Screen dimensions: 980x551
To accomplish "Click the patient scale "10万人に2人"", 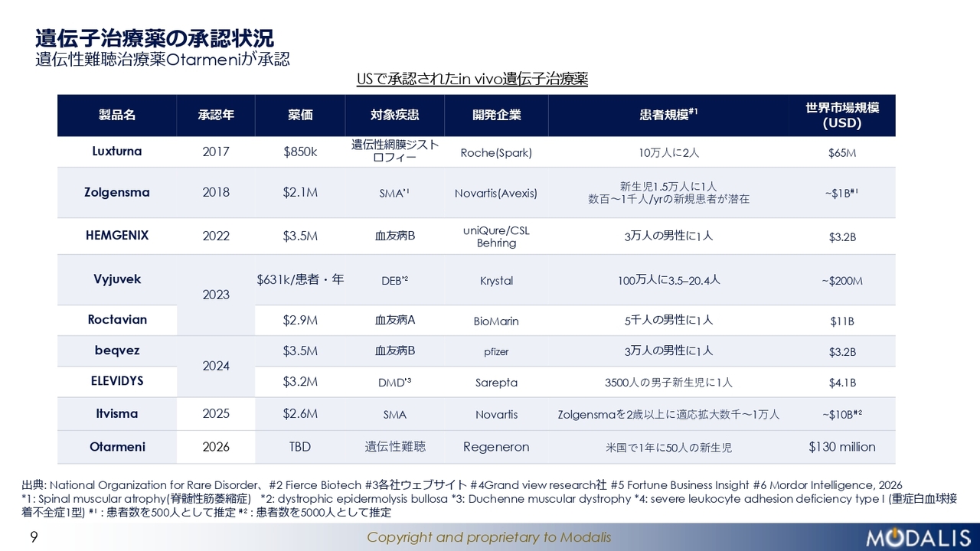I will pos(668,153).
